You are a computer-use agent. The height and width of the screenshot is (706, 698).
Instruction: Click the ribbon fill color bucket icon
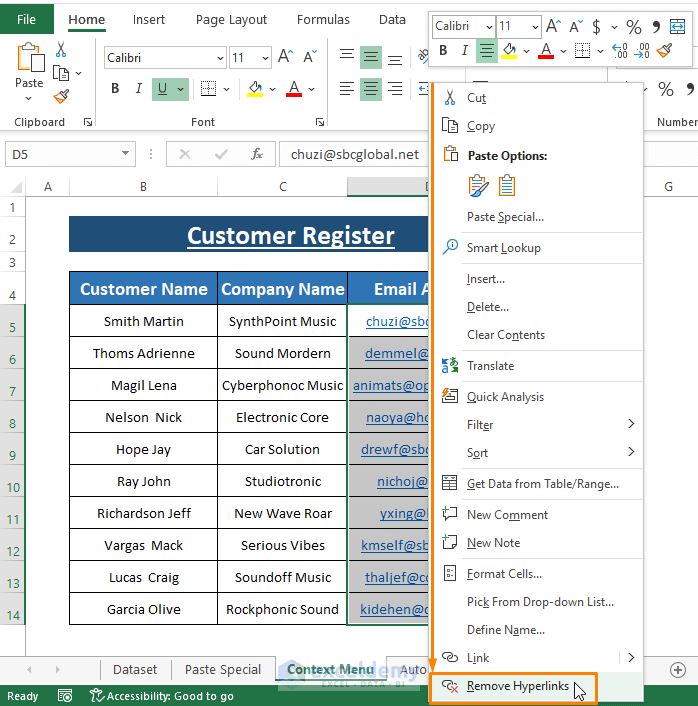[x=255, y=89]
